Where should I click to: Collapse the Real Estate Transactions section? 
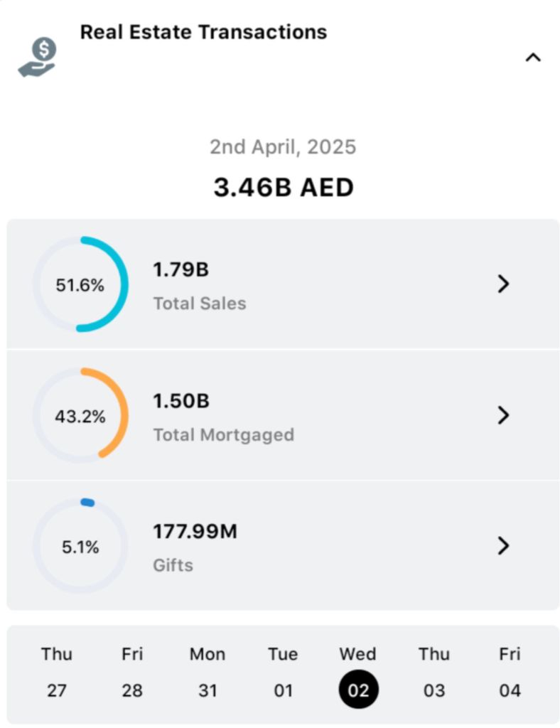[x=533, y=58]
